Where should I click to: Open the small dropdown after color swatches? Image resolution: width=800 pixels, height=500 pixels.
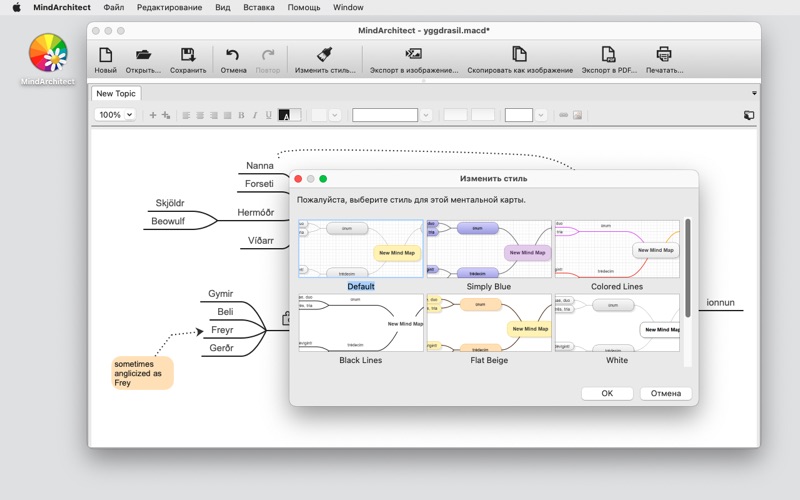[335, 115]
